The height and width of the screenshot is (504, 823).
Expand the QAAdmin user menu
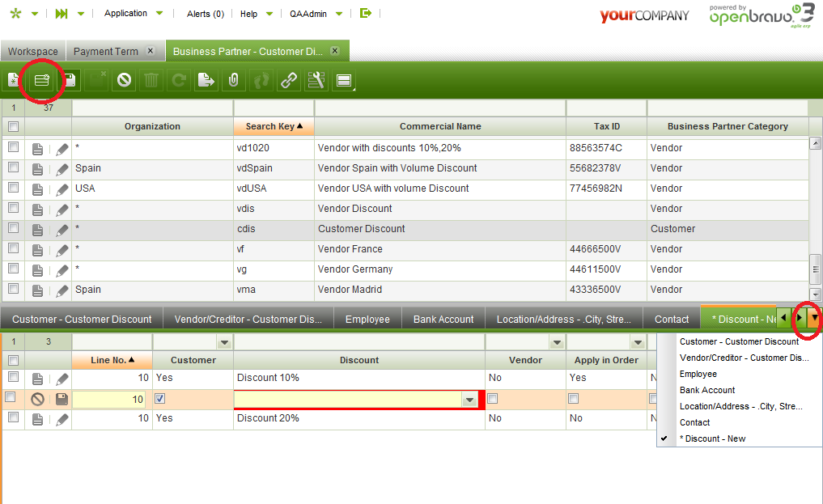[316, 14]
